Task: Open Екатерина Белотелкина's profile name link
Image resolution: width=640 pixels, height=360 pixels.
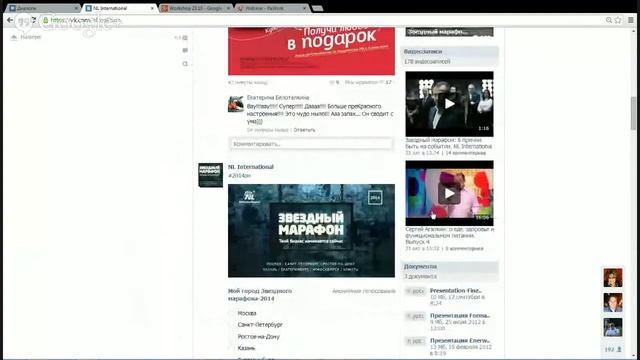Action: (278, 98)
